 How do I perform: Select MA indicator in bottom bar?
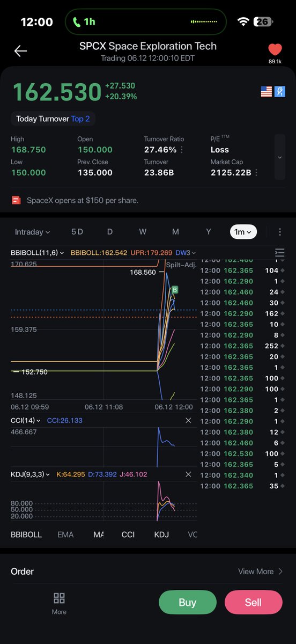pyautogui.click(x=99, y=535)
